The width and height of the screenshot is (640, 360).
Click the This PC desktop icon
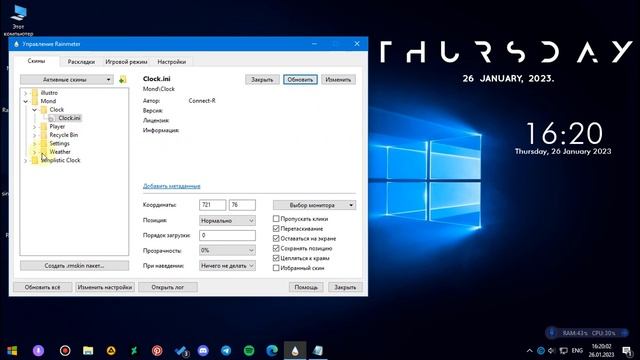pyautogui.click(x=18, y=19)
